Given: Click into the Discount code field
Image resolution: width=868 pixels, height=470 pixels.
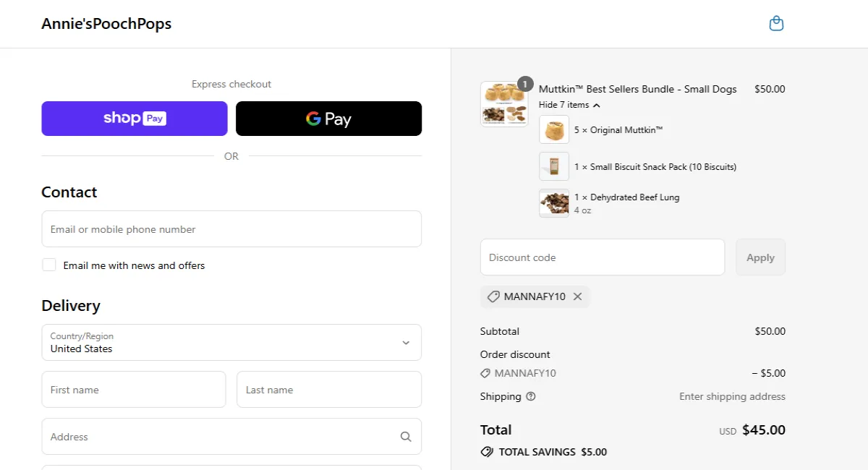Looking at the screenshot, I should coord(602,257).
